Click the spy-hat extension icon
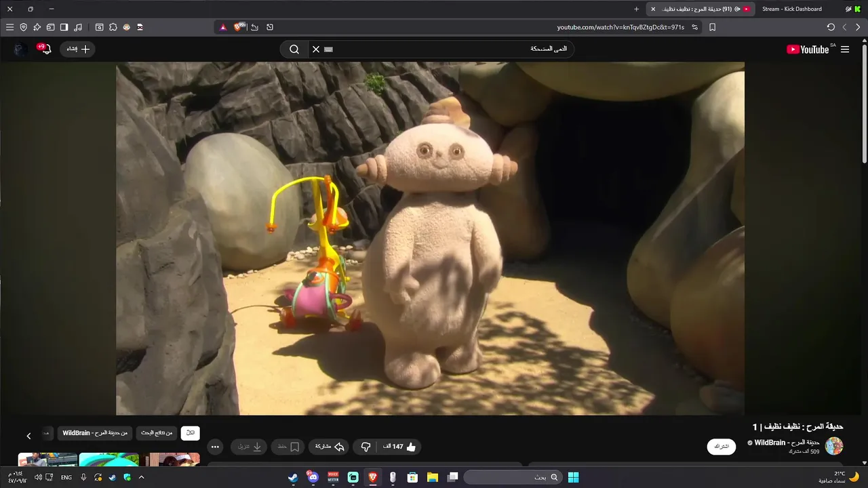This screenshot has width=868, height=488. point(140,27)
